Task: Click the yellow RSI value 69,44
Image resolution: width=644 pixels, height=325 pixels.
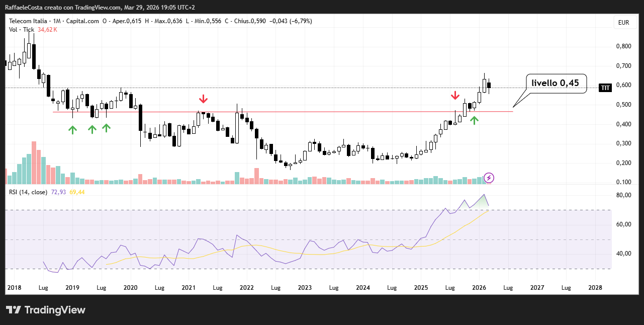Action: [77, 192]
